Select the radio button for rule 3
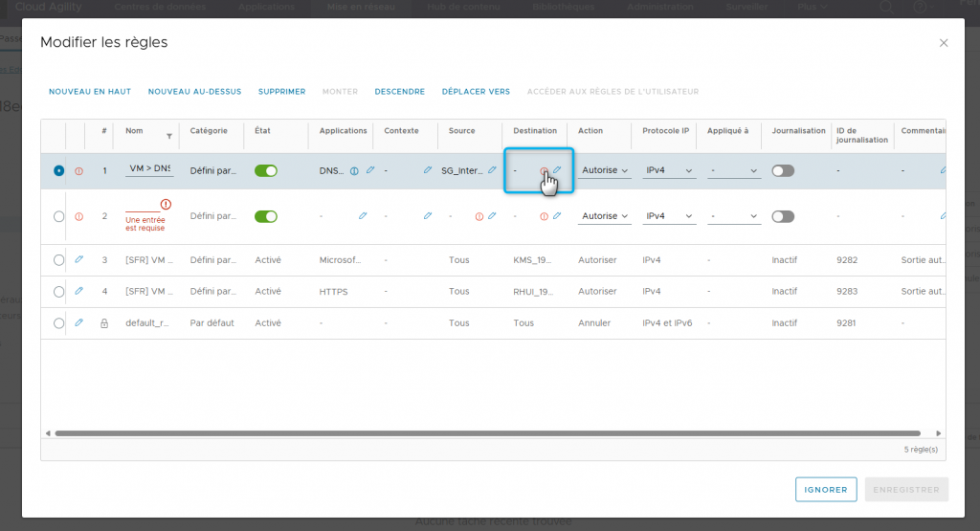The height and width of the screenshot is (531, 980). click(59, 259)
